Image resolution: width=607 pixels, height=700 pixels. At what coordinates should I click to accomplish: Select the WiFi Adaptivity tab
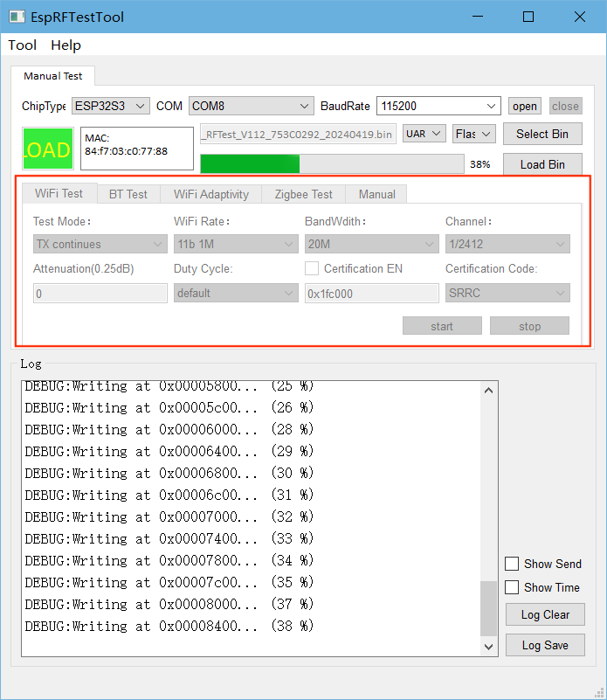click(210, 194)
